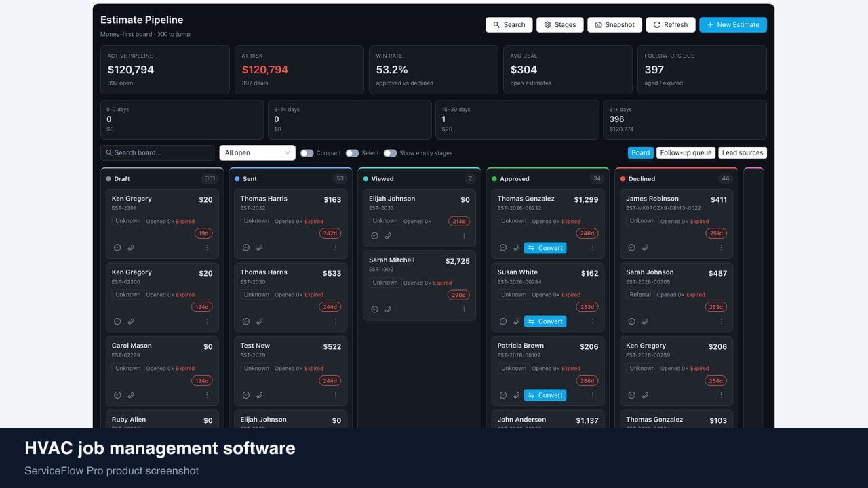This screenshot has height=488, width=868.
Task: Open kebab menu on Sarah Mitchell EST-1902 card
Action: [464, 310]
